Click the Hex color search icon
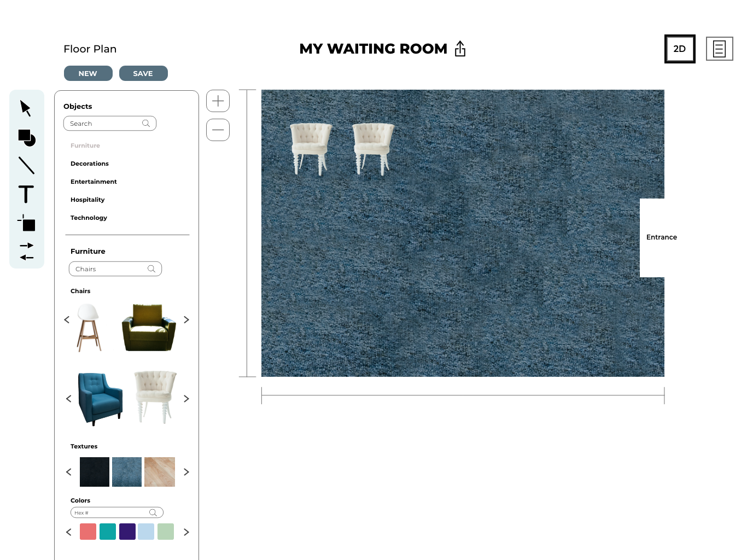Screen dimensions: 747x560 (153, 513)
